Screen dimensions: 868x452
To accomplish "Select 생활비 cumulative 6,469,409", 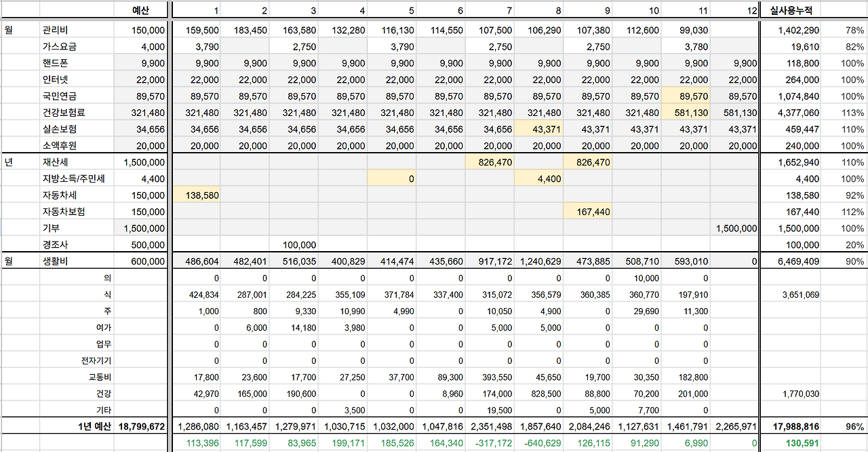I will click(x=798, y=261).
